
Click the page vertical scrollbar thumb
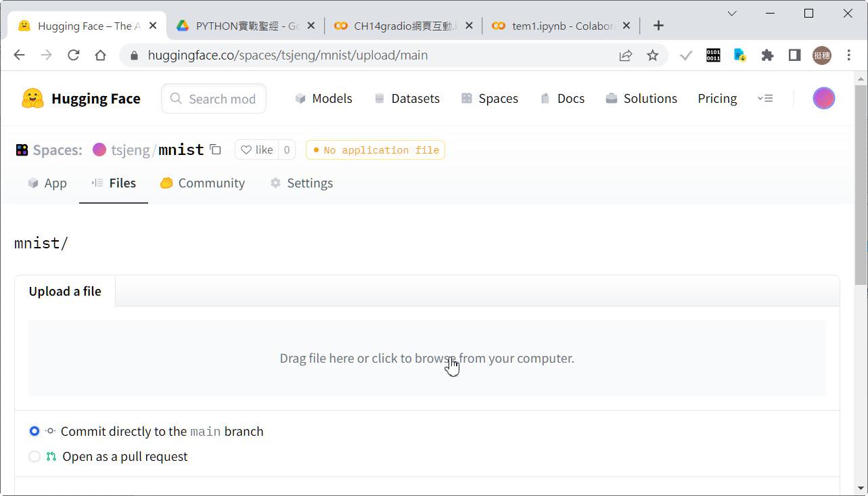pyautogui.click(x=861, y=185)
